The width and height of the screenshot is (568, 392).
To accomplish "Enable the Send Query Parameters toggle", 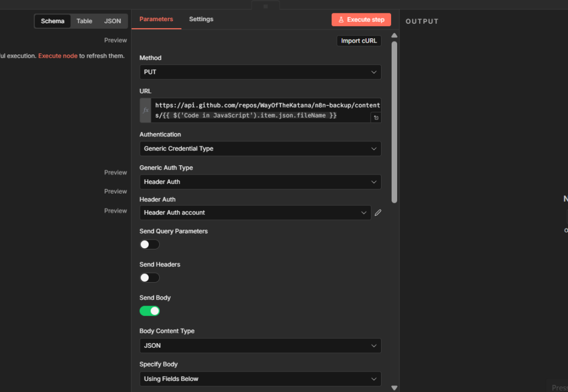I will [x=149, y=245].
